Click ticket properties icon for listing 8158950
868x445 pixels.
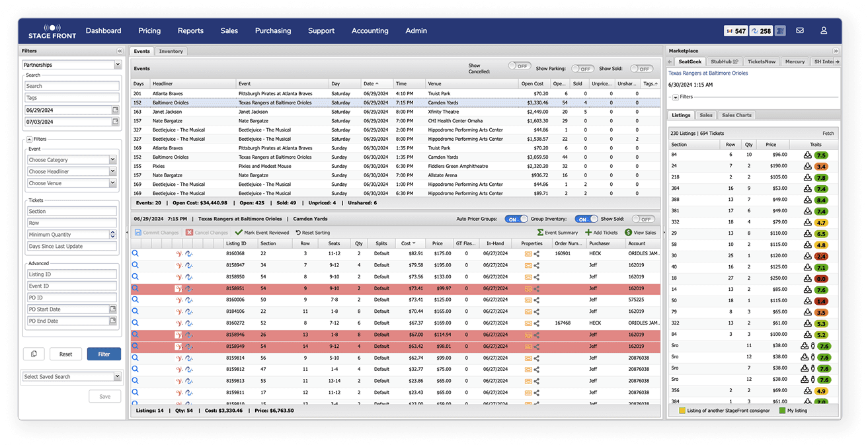pyautogui.click(x=528, y=277)
